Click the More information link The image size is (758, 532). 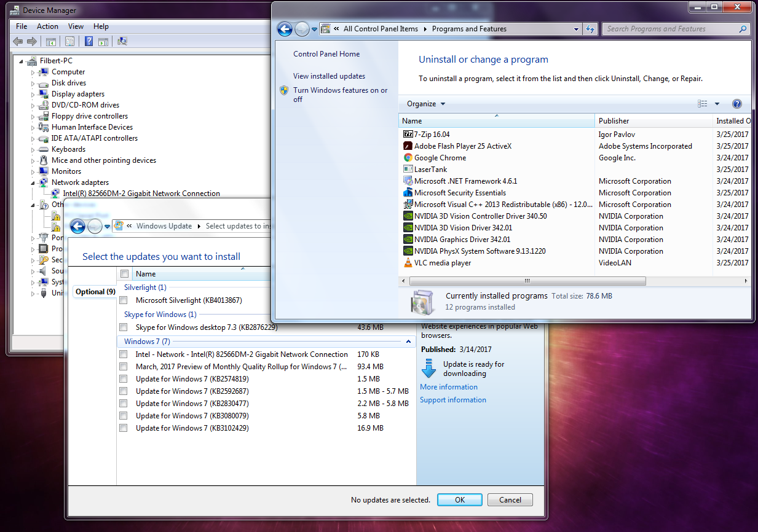448,387
